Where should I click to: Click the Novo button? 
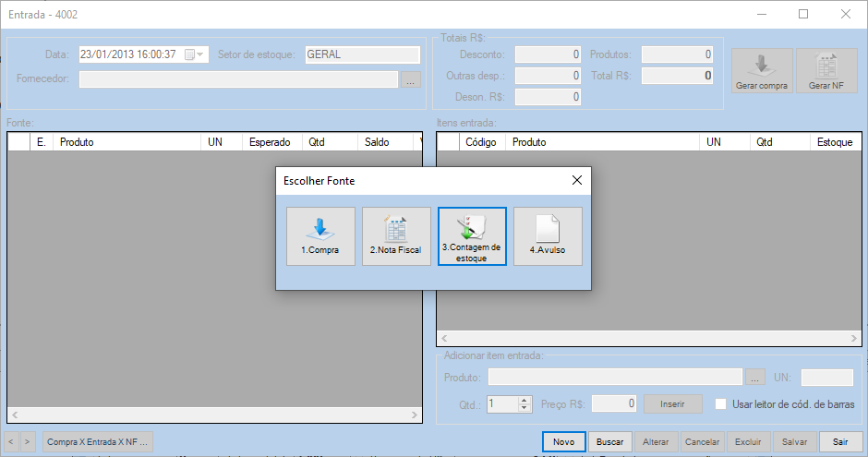click(x=563, y=442)
